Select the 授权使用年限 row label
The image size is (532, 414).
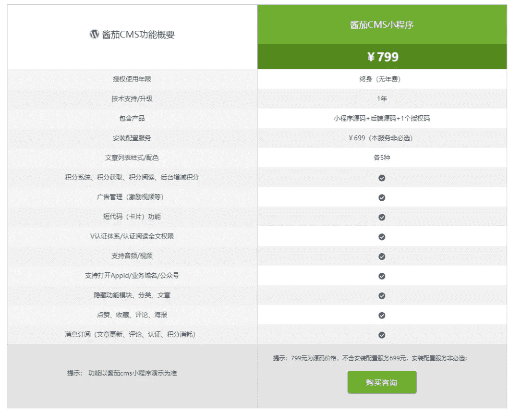point(132,79)
